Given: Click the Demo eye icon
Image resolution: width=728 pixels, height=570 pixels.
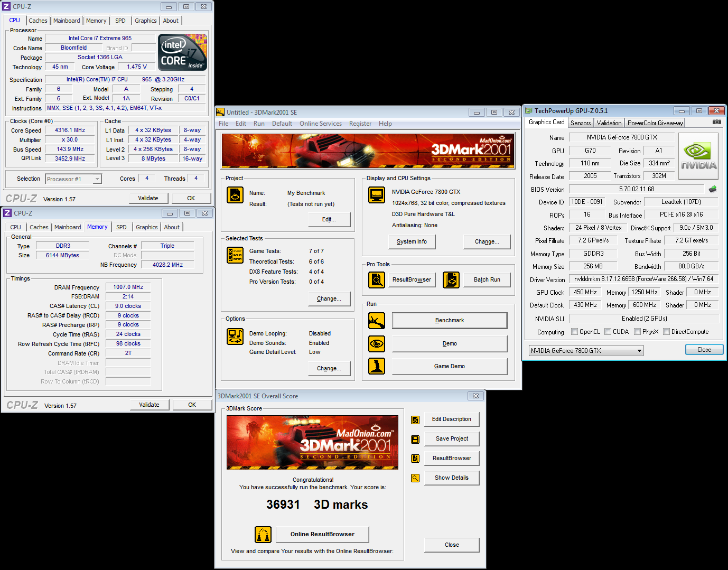Looking at the screenshot, I should coord(377,343).
